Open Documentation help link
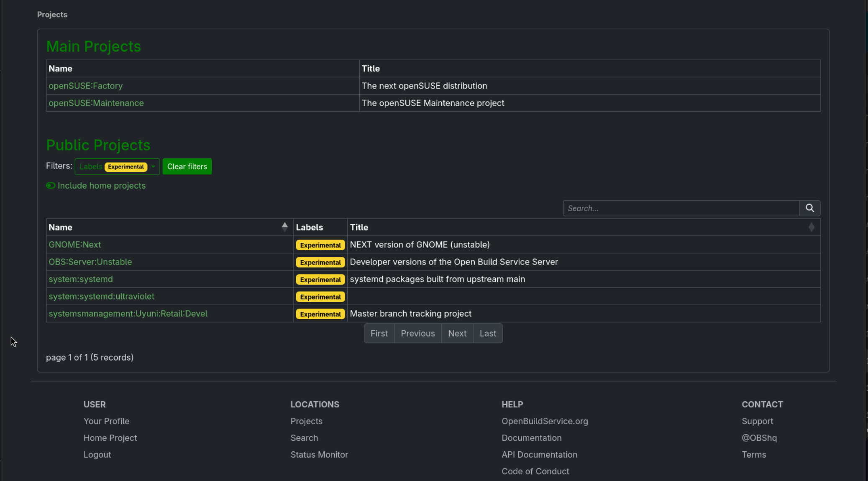The height and width of the screenshot is (481, 868). [x=531, y=438]
